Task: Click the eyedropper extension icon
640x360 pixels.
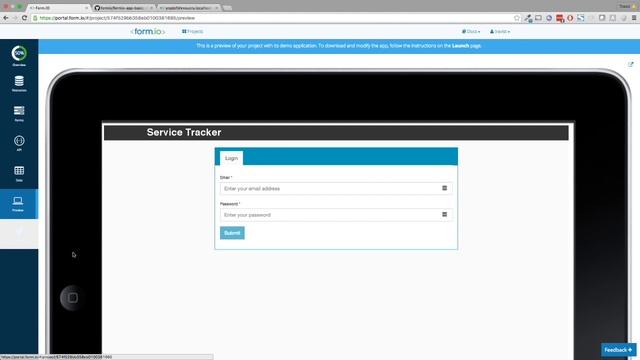Action: [x=528, y=18]
